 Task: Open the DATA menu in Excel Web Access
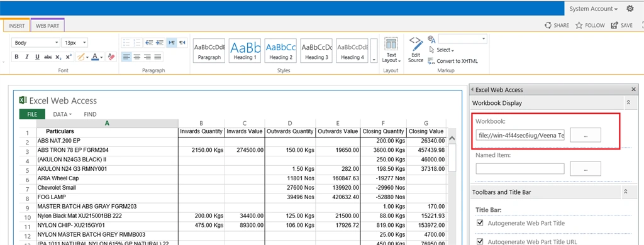pyautogui.click(x=62, y=114)
